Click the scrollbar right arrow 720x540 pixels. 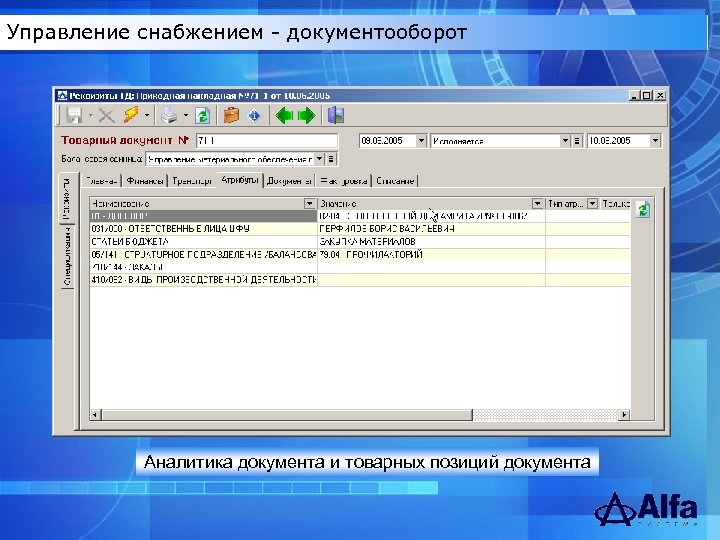(624, 415)
